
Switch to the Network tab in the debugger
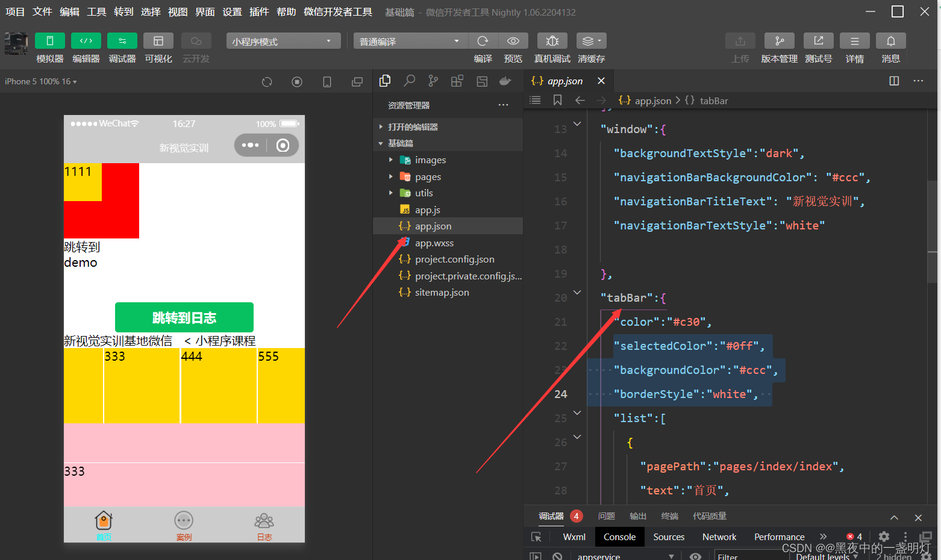click(719, 537)
